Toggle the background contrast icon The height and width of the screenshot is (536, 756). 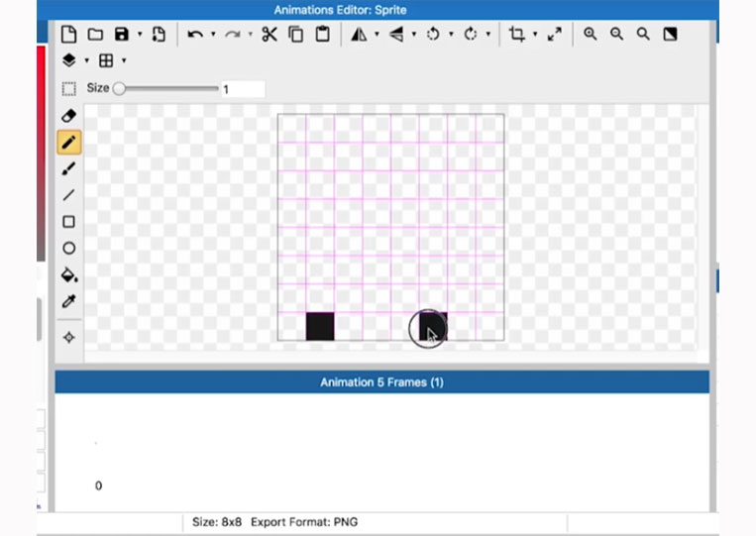tap(670, 34)
